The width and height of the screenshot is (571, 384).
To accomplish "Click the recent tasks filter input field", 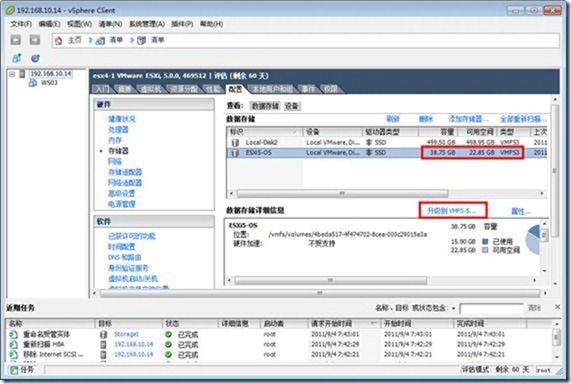I will [492, 309].
